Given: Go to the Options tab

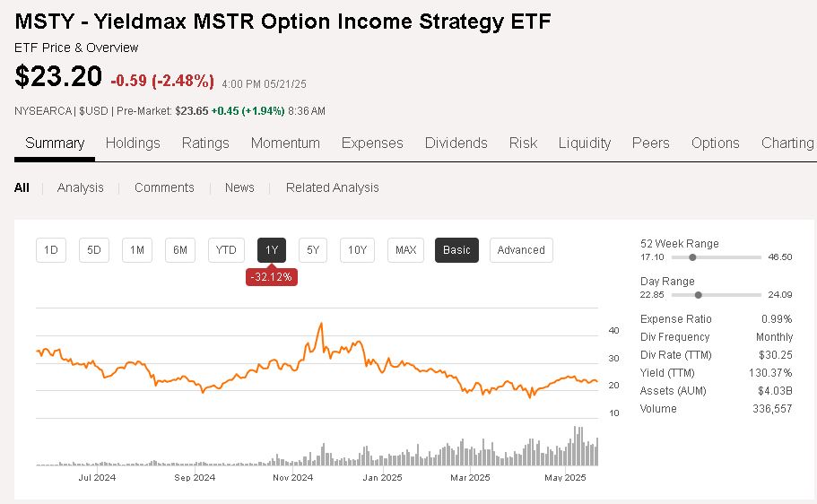Looking at the screenshot, I should [x=715, y=143].
